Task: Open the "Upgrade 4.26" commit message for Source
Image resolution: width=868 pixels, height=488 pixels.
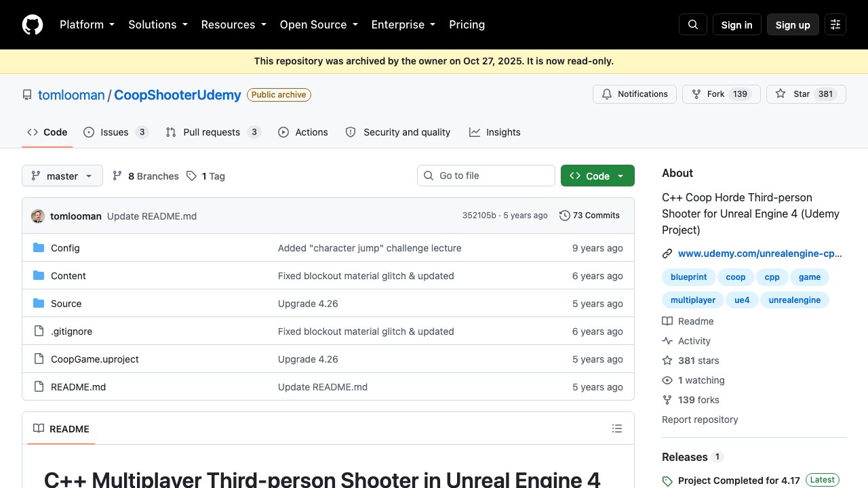Action: 308,304
